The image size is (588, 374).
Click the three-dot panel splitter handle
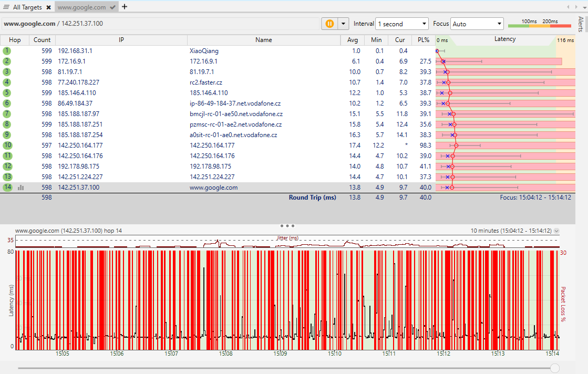[287, 225]
